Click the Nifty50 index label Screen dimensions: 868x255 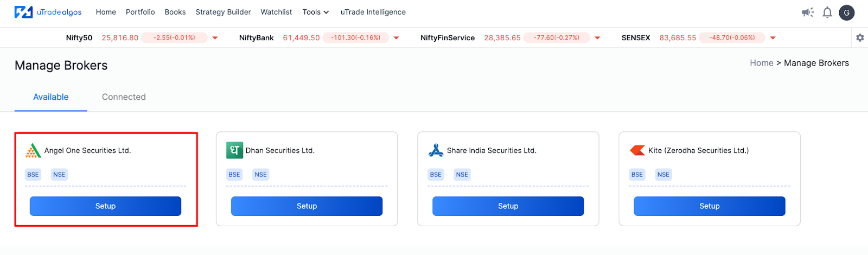pos(79,38)
